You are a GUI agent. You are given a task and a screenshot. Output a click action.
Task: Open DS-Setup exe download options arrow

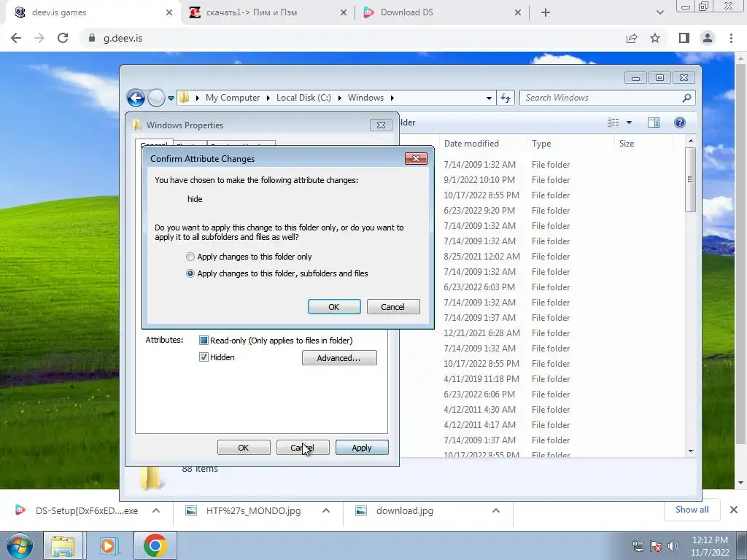click(156, 510)
